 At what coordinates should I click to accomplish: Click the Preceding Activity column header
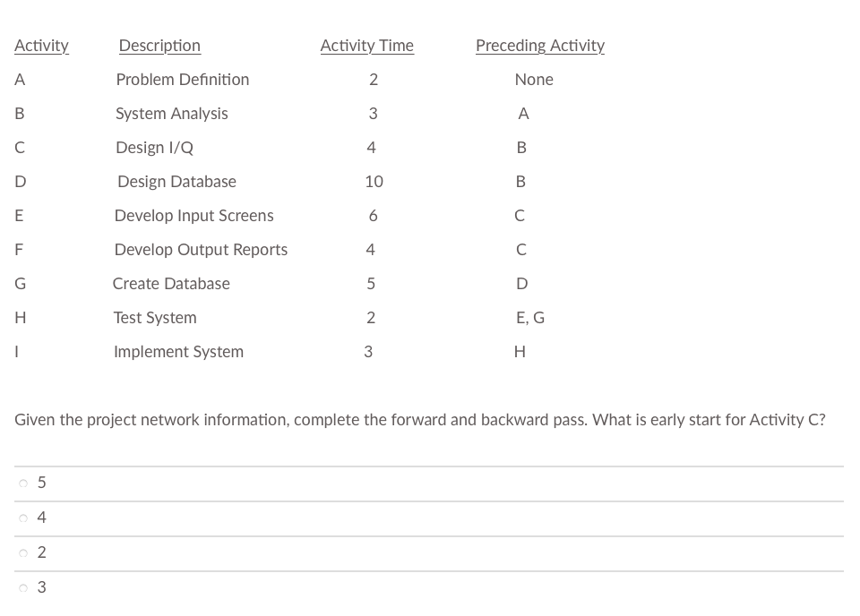(539, 46)
